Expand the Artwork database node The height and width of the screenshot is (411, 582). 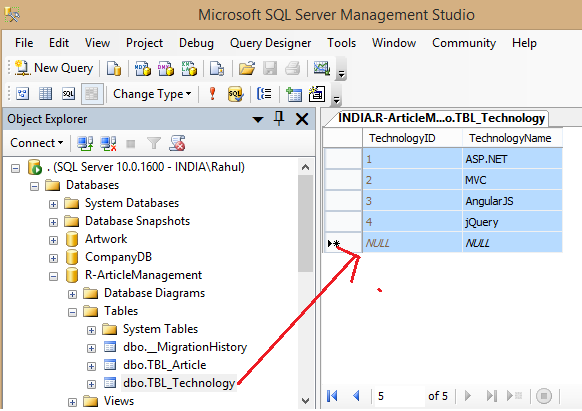(53, 240)
